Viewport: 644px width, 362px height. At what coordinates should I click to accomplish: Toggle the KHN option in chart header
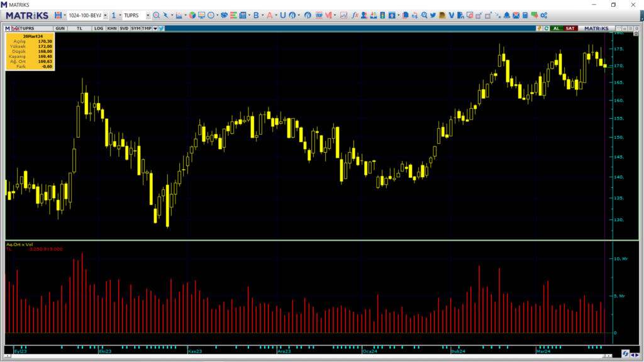(x=111, y=28)
